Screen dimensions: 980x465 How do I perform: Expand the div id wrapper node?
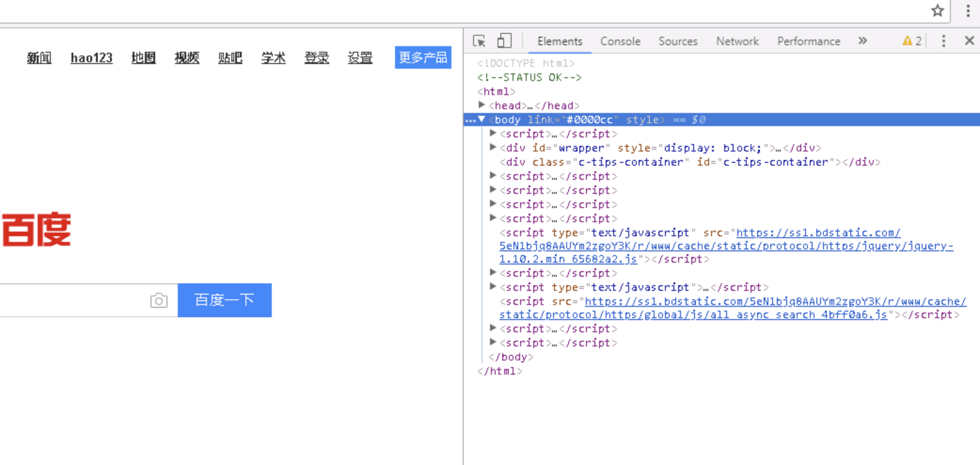pyautogui.click(x=493, y=147)
